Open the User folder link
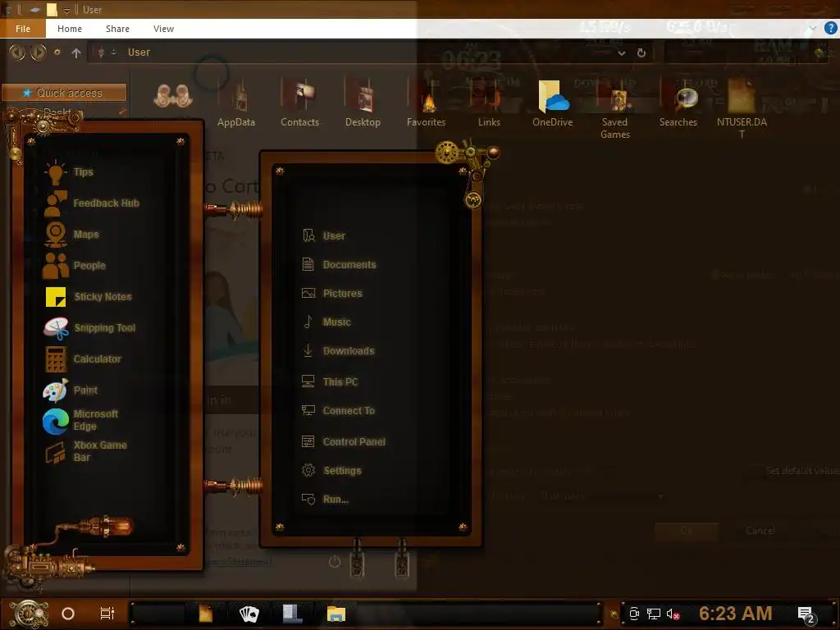This screenshot has height=630, width=840. click(324, 235)
